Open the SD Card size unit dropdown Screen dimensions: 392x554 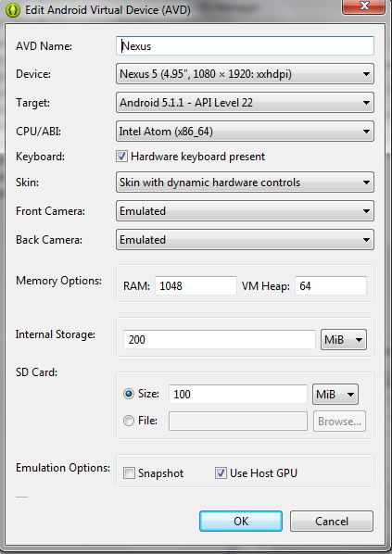(335, 394)
